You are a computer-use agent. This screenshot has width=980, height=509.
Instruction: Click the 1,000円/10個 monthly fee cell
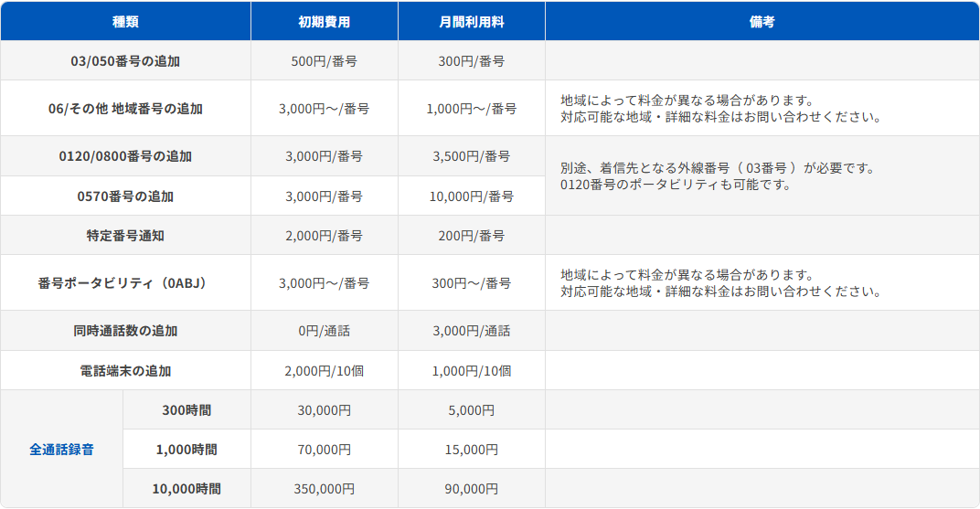pyautogui.click(x=471, y=370)
